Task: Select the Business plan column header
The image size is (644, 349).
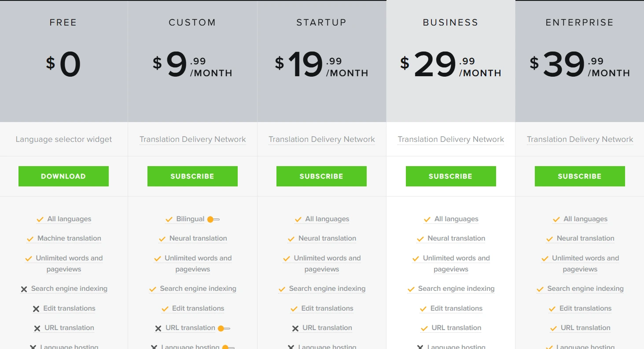Action: click(x=450, y=22)
